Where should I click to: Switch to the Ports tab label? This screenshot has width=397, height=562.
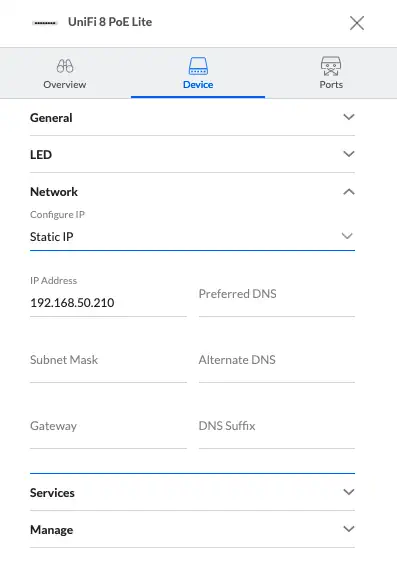coord(331,85)
